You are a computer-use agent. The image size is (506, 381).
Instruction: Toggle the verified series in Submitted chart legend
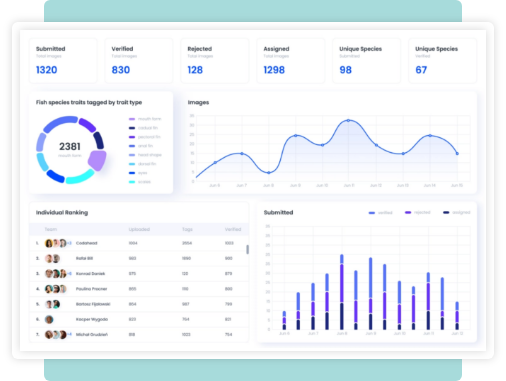point(381,213)
